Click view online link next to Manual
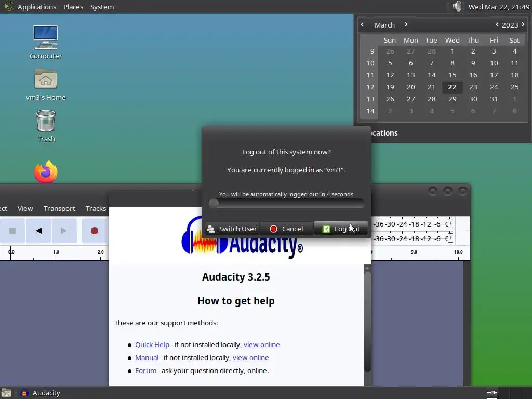 (x=251, y=357)
